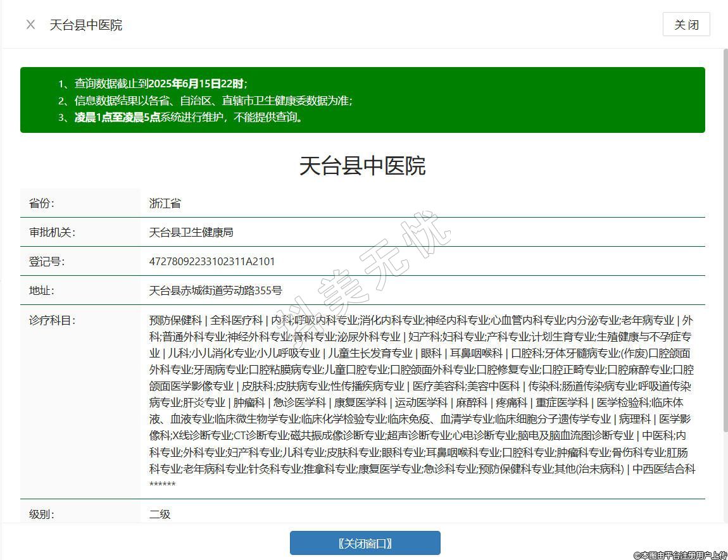Click the blue 【关闭窗口】 button
Image resolution: width=728 pixels, height=560 pixels.
pos(365,543)
